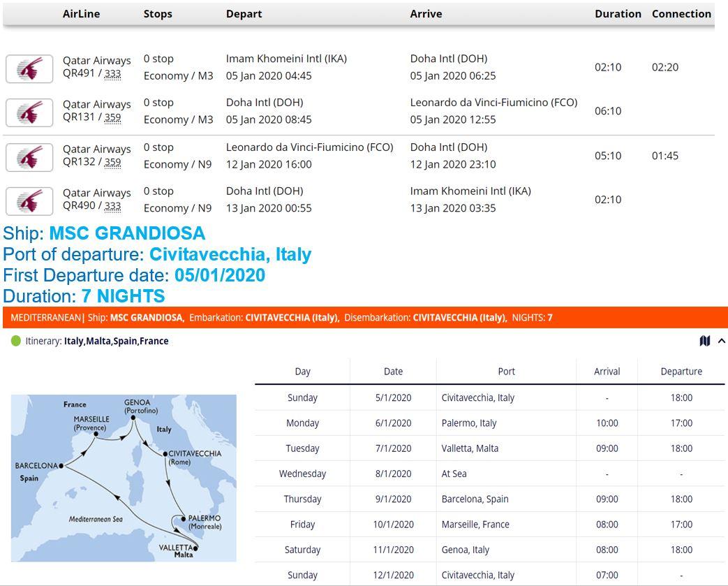Click the Mediterranean cruise route map
The image size is (728, 586).
point(124,478)
